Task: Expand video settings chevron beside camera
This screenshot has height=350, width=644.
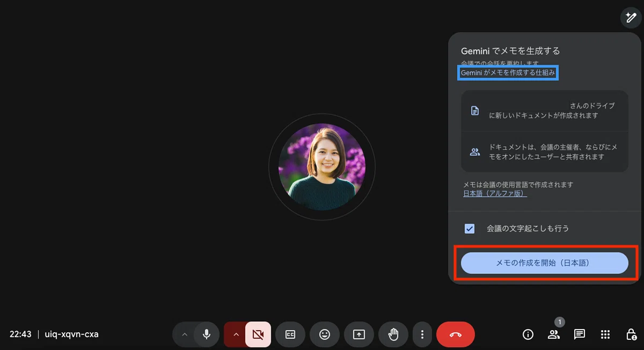Action: coord(235,334)
